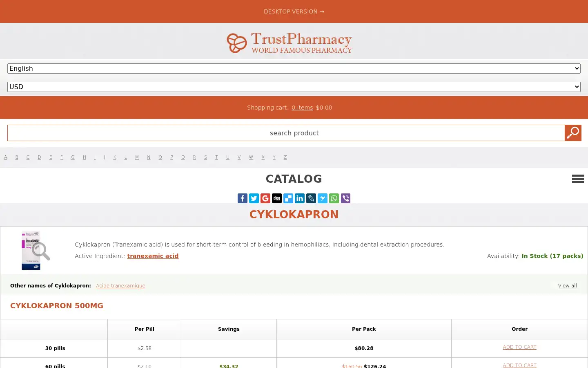Open the tranexamic acid ingredient link
Screen dimensions: 588x368
tap(153, 256)
